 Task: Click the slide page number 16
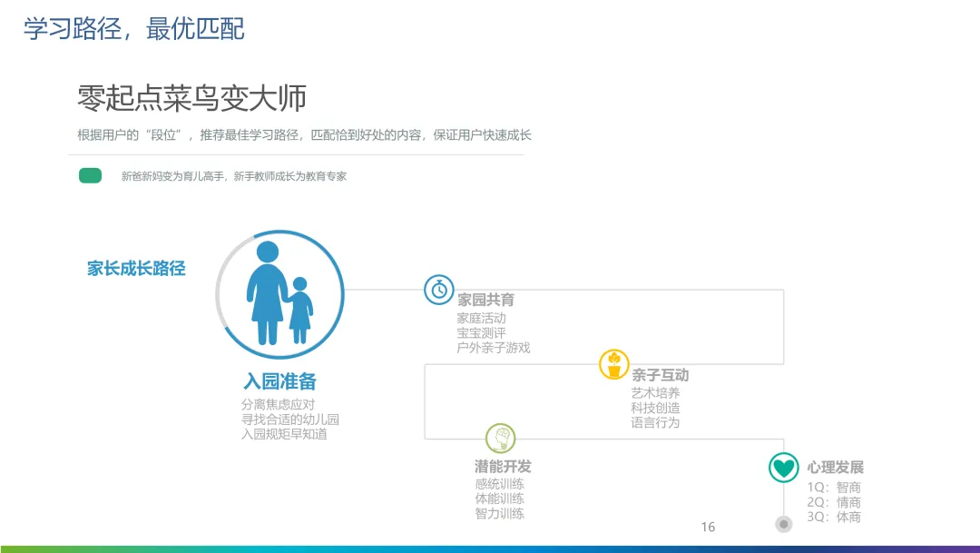[x=708, y=528]
